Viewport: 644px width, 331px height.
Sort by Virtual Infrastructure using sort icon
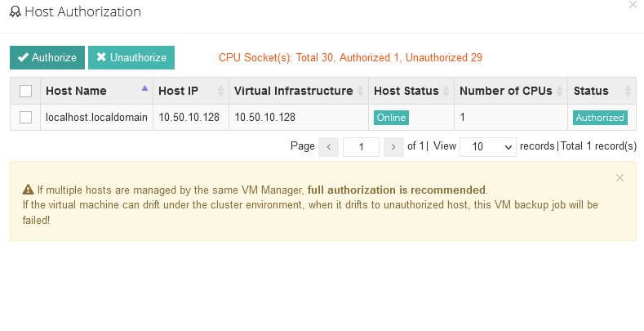coord(360,91)
